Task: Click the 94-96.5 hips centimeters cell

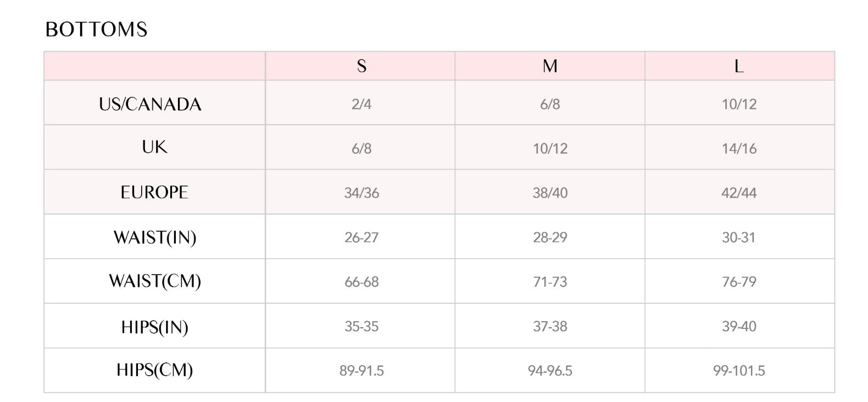Action: 550,371
